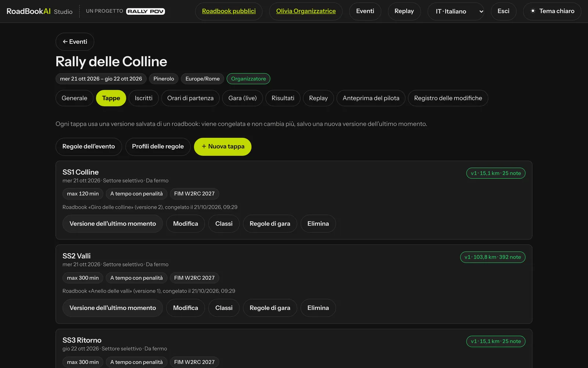Open Classi for SS2 Valli
The width and height of the screenshot is (588, 368).
click(224, 308)
